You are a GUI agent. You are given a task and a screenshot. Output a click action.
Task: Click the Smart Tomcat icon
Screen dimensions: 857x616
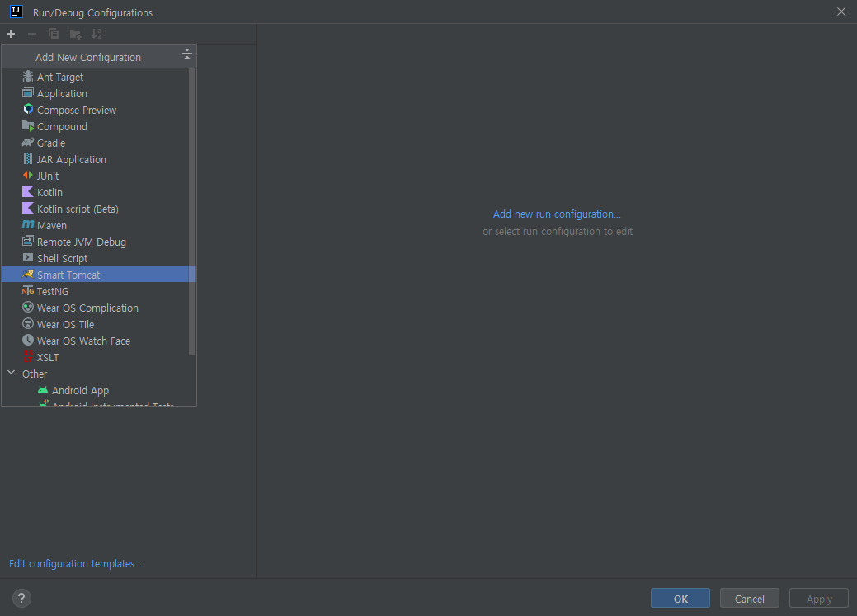coord(28,274)
